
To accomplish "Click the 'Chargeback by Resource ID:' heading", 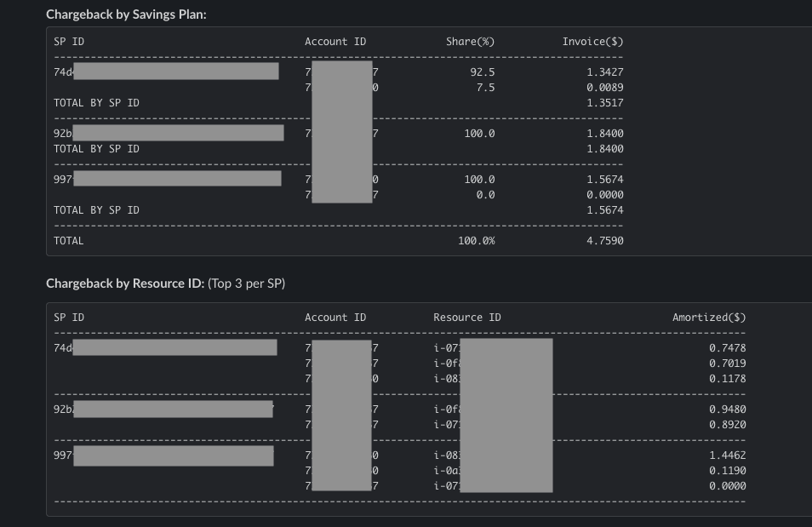I will pos(125,284).
